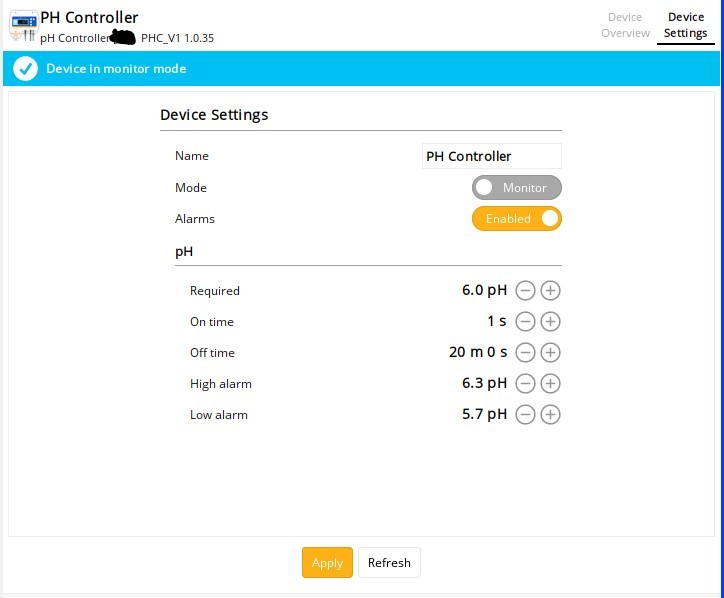Click minus icon for On time
Viewport: 724px width, 598px height.
pos(525,322)
